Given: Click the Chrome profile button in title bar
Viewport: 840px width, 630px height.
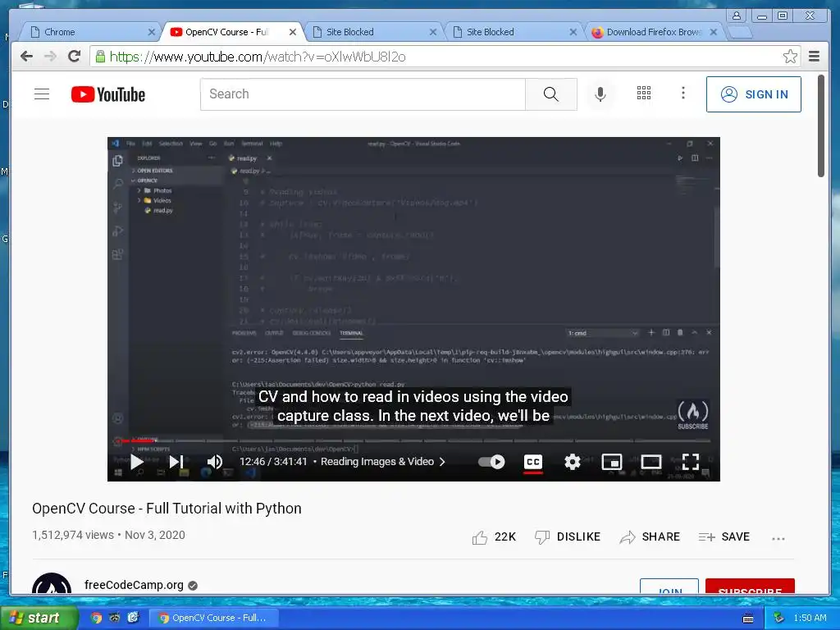Looking at the screenshot, I should (737, 16).
